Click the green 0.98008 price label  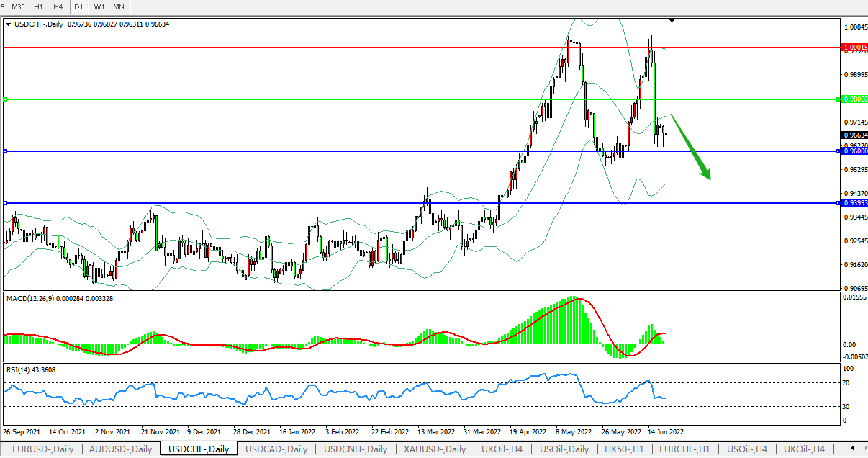pyautogui.click(x=854, y=99)
